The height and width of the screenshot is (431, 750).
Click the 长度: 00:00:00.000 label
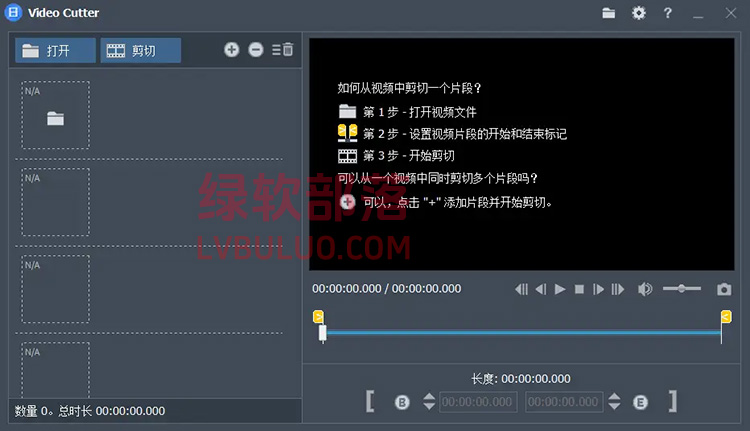click(521, 379)
